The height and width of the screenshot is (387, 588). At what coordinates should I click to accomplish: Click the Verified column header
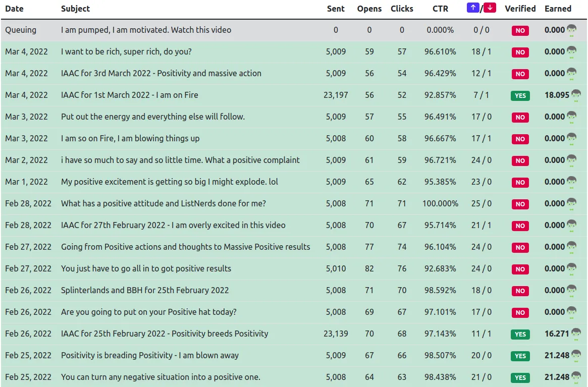coord(520,9)
